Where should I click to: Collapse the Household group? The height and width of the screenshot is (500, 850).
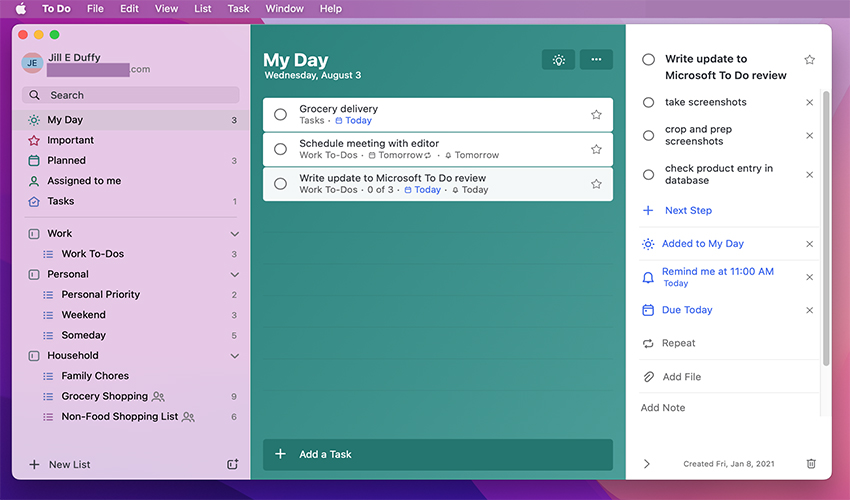[x=235, y=356]
